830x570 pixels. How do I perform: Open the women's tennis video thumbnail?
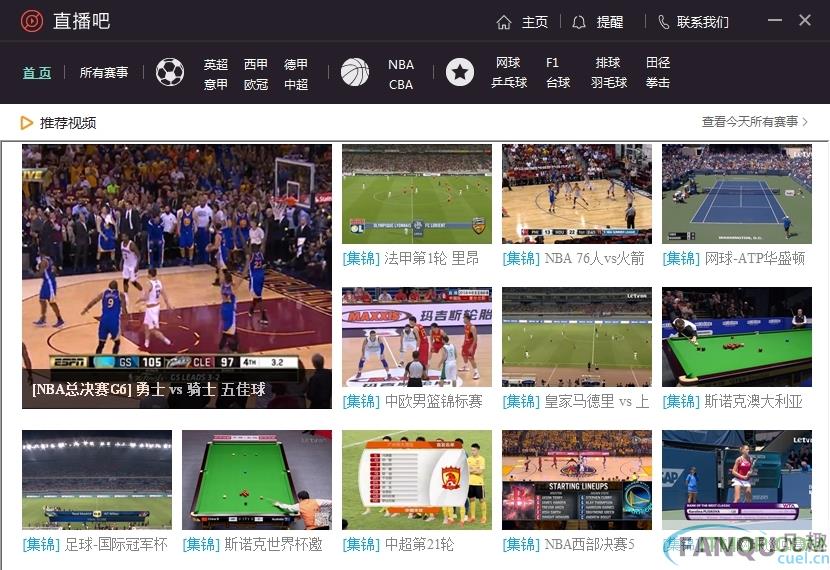[x=737, y=479]
